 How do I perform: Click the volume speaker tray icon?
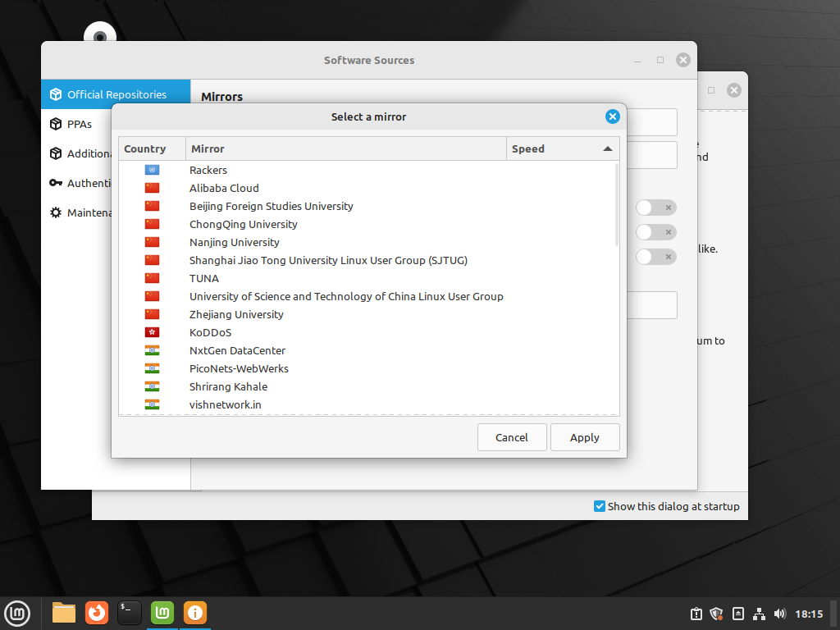[x=779, y=614]
